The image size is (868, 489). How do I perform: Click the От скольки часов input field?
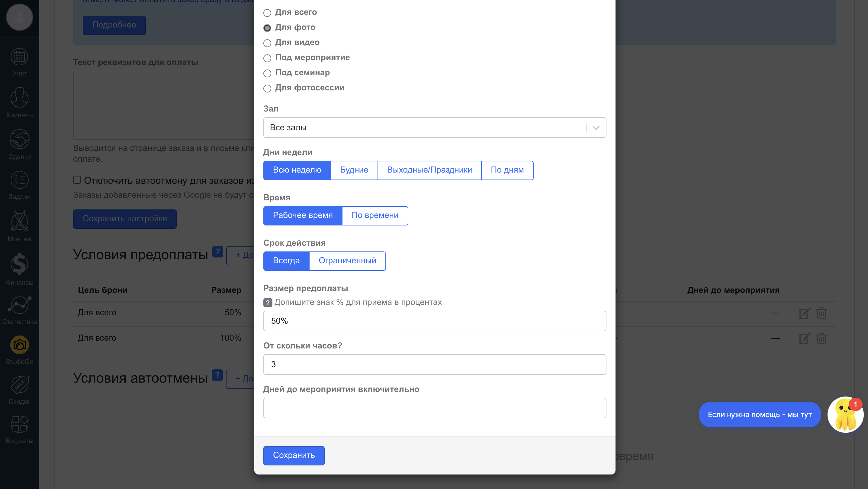point(434,364)
